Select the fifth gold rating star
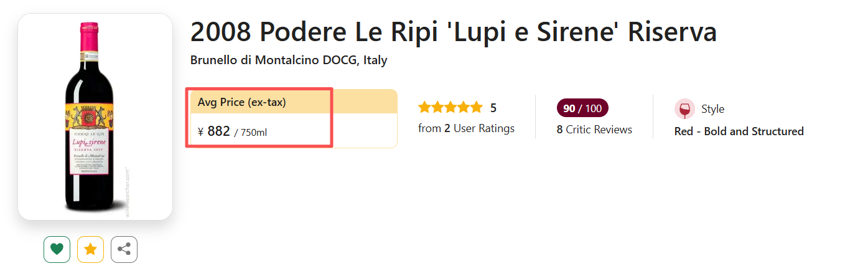The image size is (868, 271). coord(477,108)
